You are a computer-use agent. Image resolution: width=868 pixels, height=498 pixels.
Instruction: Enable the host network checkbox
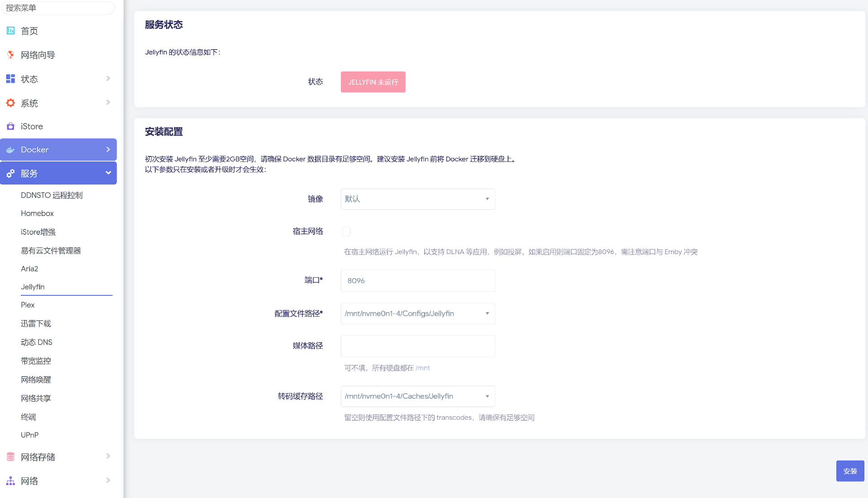[346, 232]
